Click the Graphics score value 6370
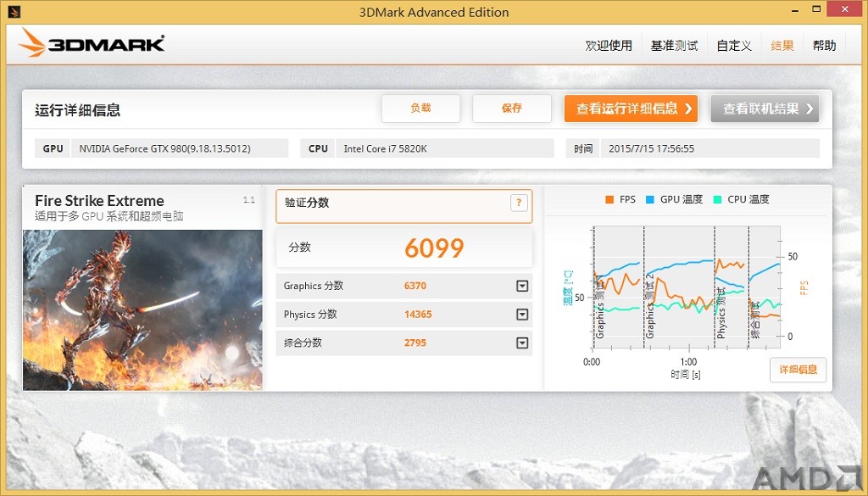 tap(415, 287)
